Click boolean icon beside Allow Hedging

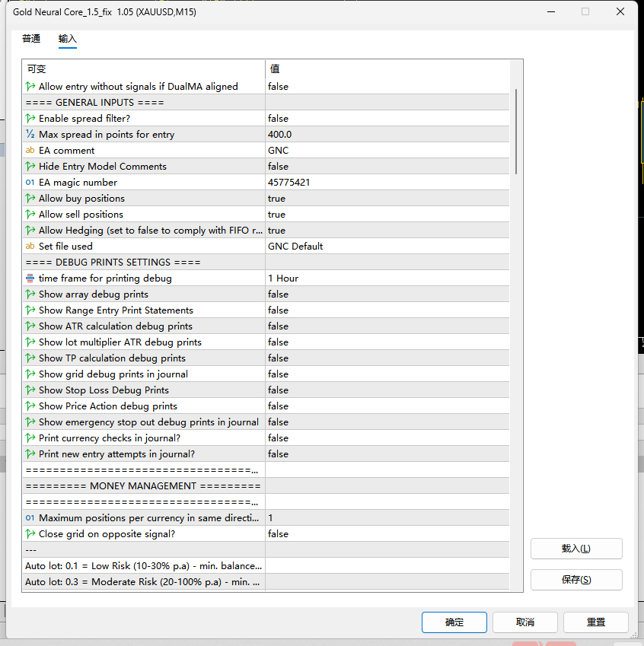(30, 231)
